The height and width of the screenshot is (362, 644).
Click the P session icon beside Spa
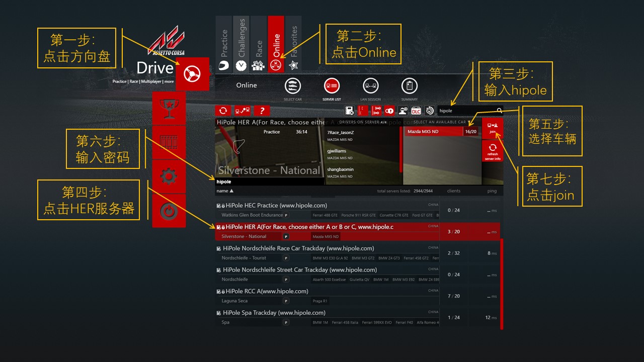286,322
